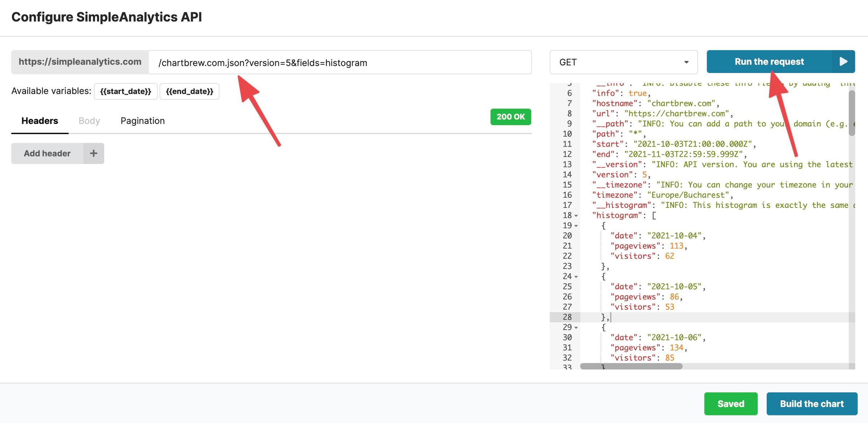The image size is (868, 423).
Task: Collapse the object fold at line 29
Action: tap(576, 328)
